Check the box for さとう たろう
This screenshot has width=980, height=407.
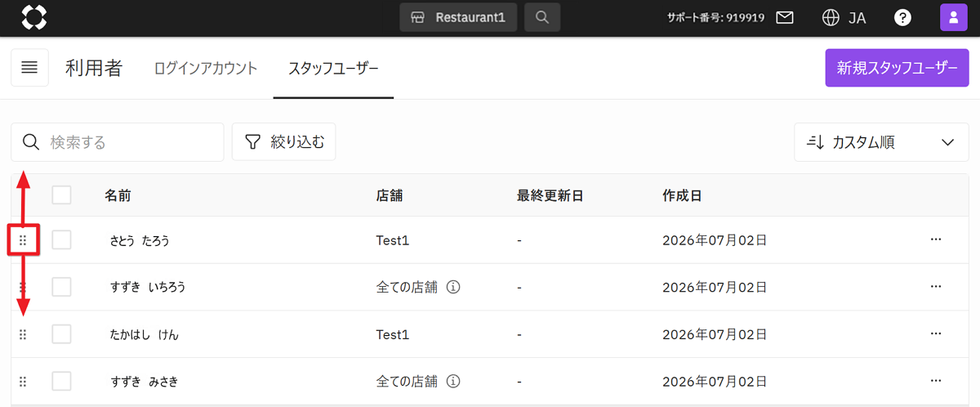point(61,239)
